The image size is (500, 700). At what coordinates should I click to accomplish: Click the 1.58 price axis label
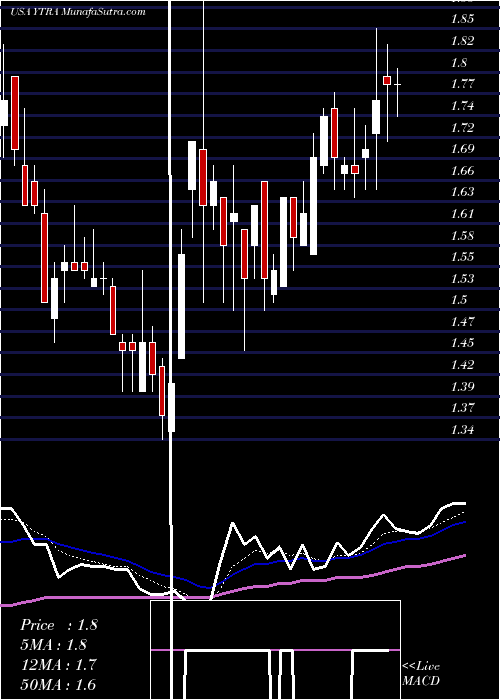[462, 236]
